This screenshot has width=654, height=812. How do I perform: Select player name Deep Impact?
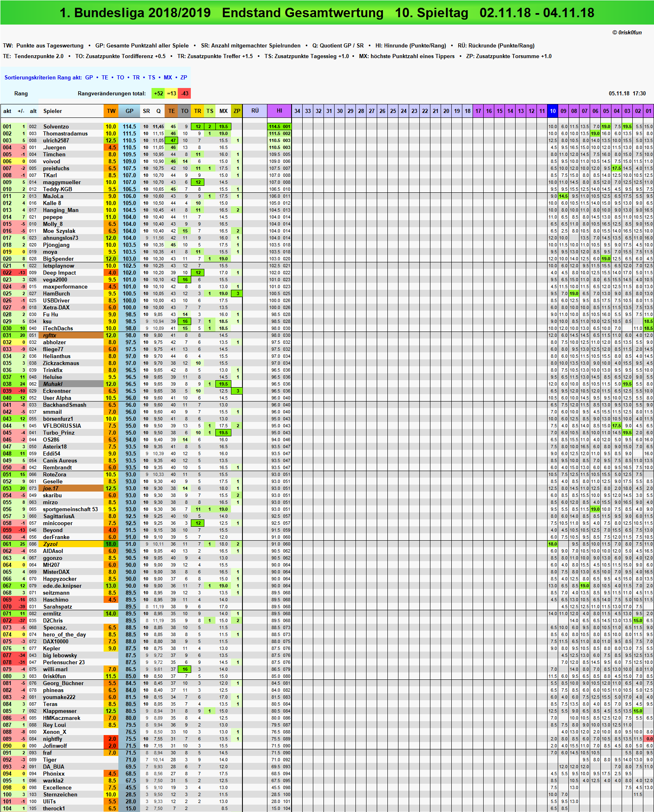(59, 273)
